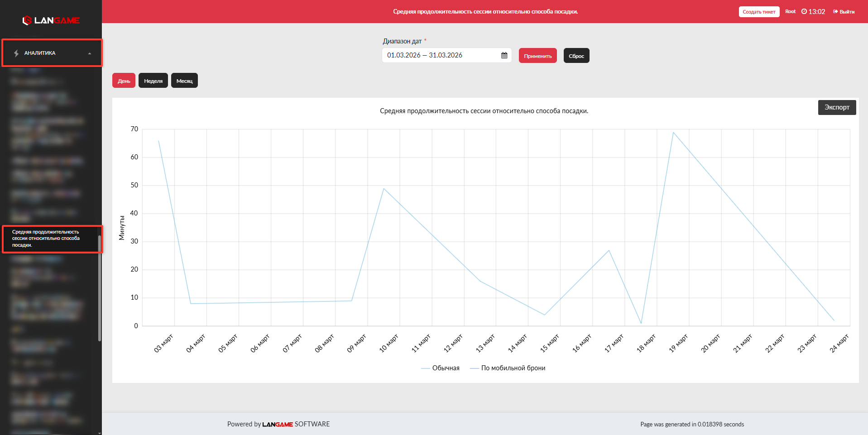868x435 pixels.
Task: Click the Root user label
Action: 790,11
